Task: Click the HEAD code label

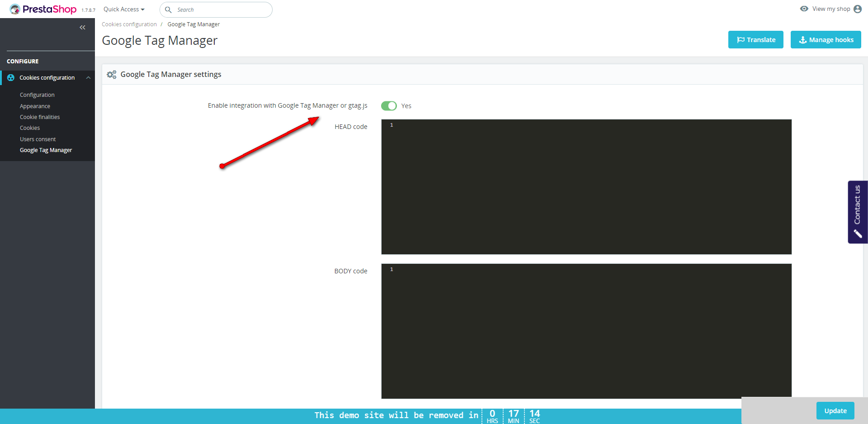Action: (x=351, y=127)
